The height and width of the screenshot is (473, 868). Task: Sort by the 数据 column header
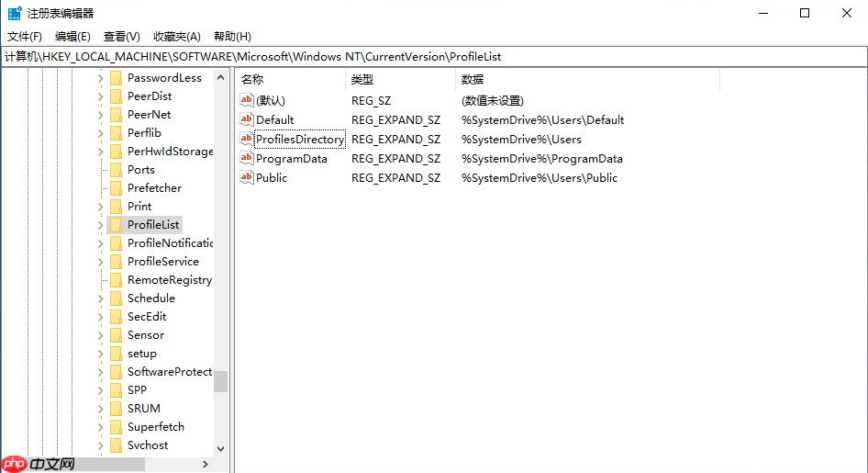click(x=588, y=80)
